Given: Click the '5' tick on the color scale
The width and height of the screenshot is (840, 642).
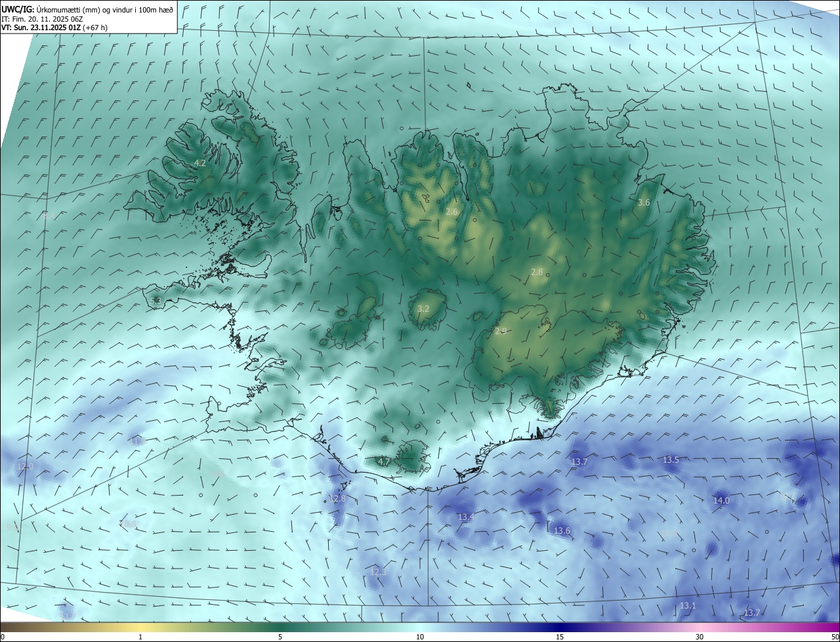Looking at the screenshot, I should [280, 637].
